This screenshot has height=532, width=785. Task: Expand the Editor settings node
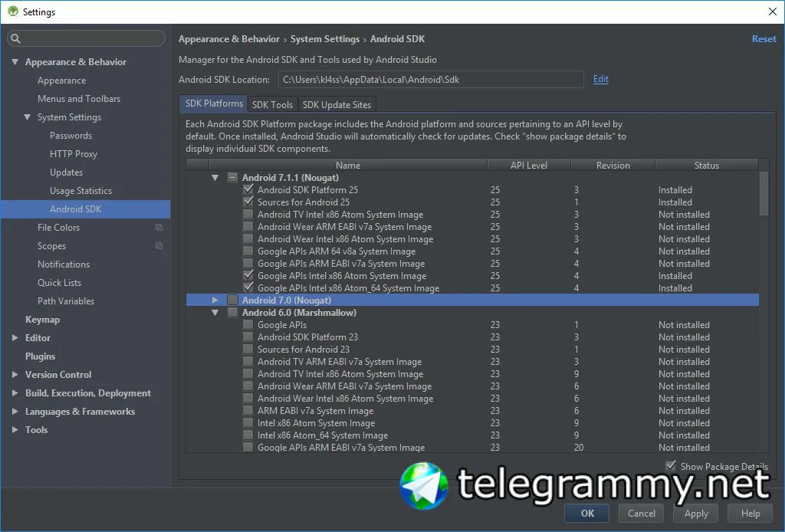click(15, 338)
